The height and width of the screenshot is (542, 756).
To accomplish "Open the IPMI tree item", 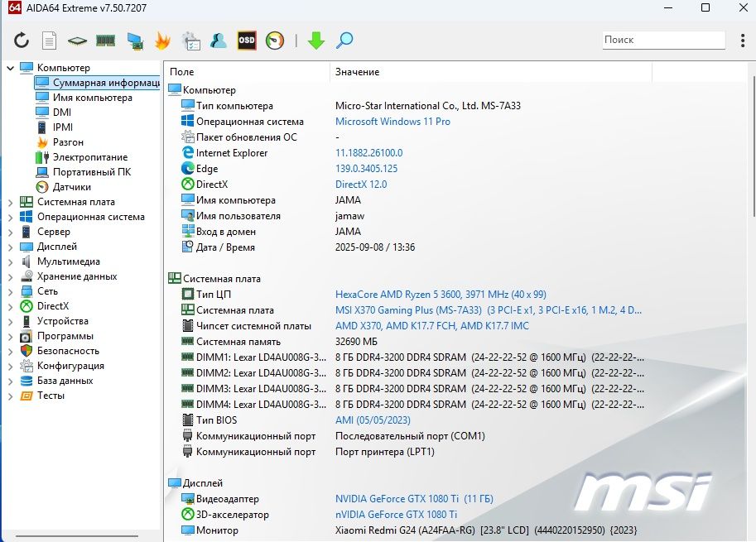I will coord(63,127).
